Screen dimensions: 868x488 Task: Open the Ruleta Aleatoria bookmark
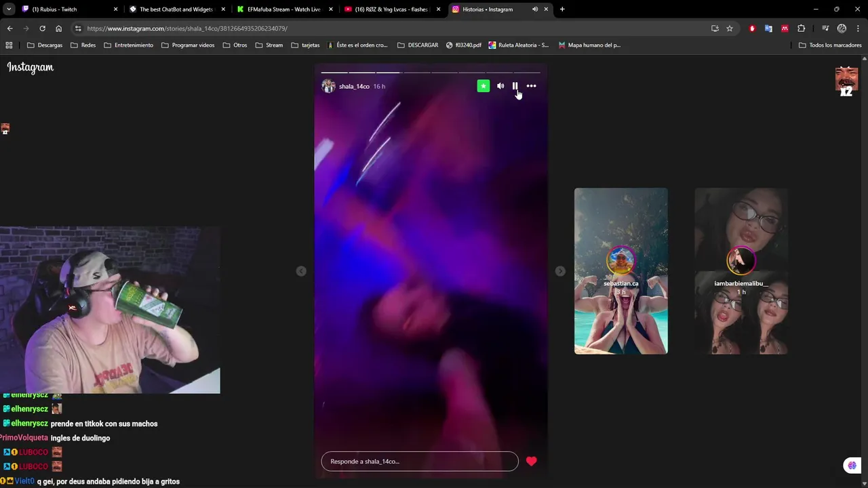click(519, 45)
